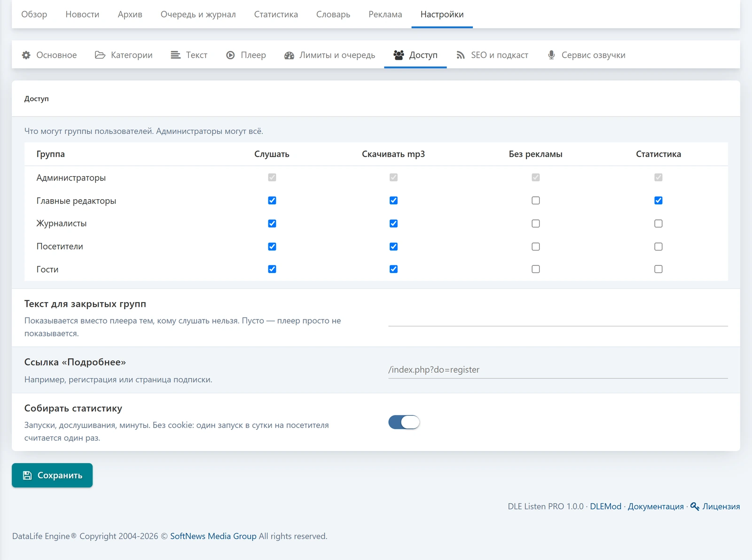The image size is (752, 560).
Task: Turn off the Собирать статистику switch
Action: [x=404, y=422]
